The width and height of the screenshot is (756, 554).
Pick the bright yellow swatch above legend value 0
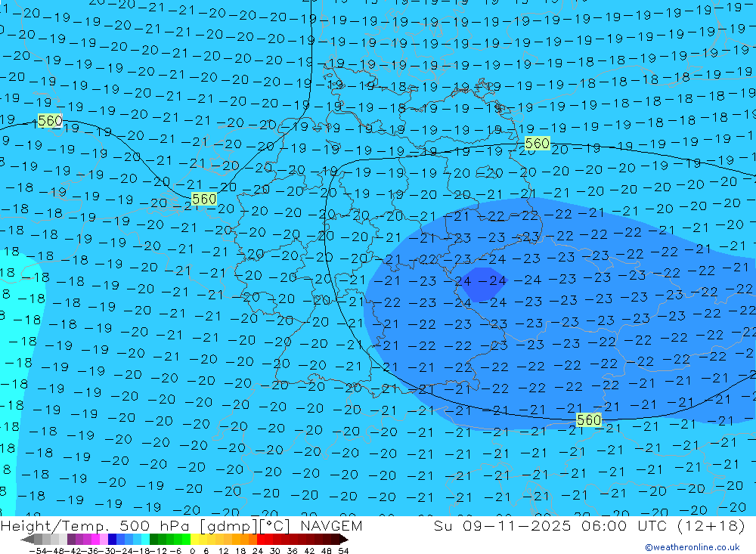(x=194, y=540)
